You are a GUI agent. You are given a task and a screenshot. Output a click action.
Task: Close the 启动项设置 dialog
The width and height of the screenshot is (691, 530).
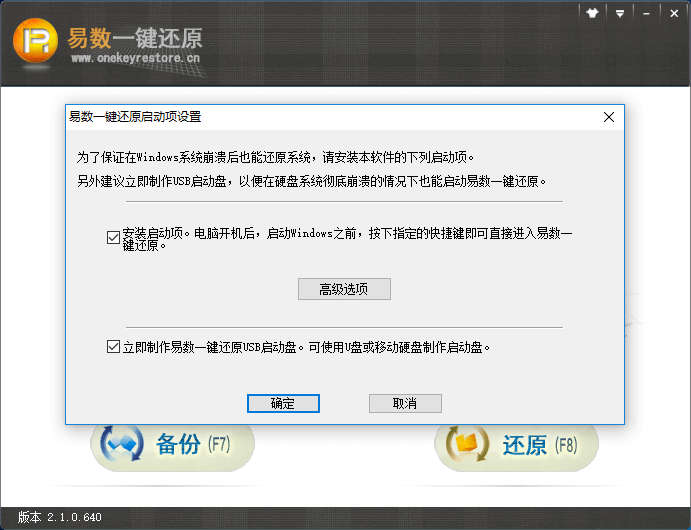tap(609, 117)
